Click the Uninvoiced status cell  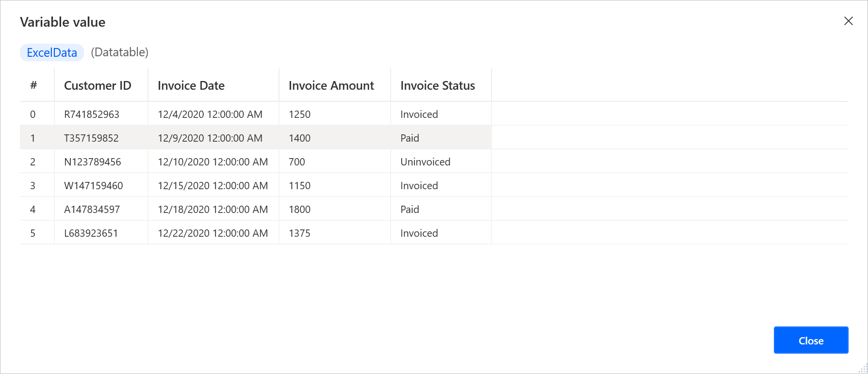pyautogui.click(x=425, y=162)
